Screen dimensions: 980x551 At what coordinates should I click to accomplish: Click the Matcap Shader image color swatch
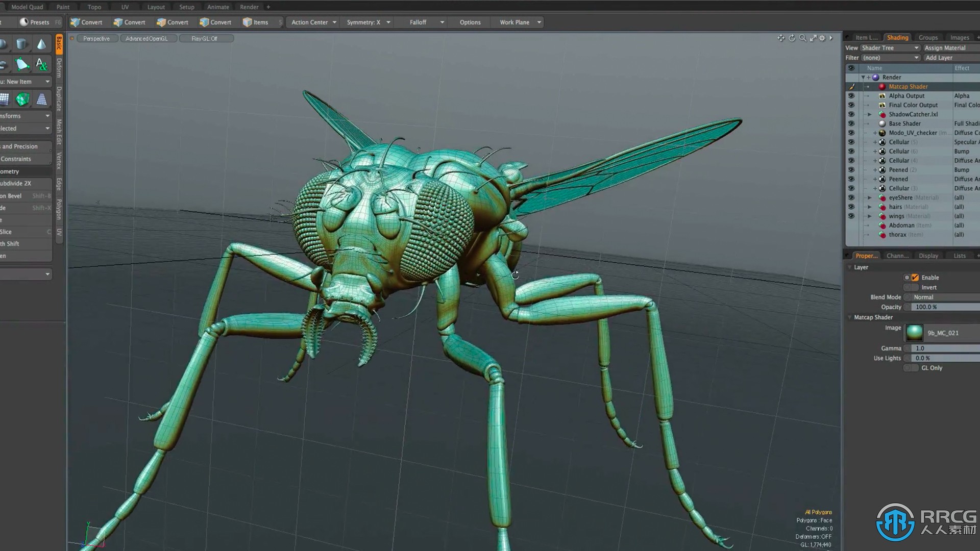914,332
